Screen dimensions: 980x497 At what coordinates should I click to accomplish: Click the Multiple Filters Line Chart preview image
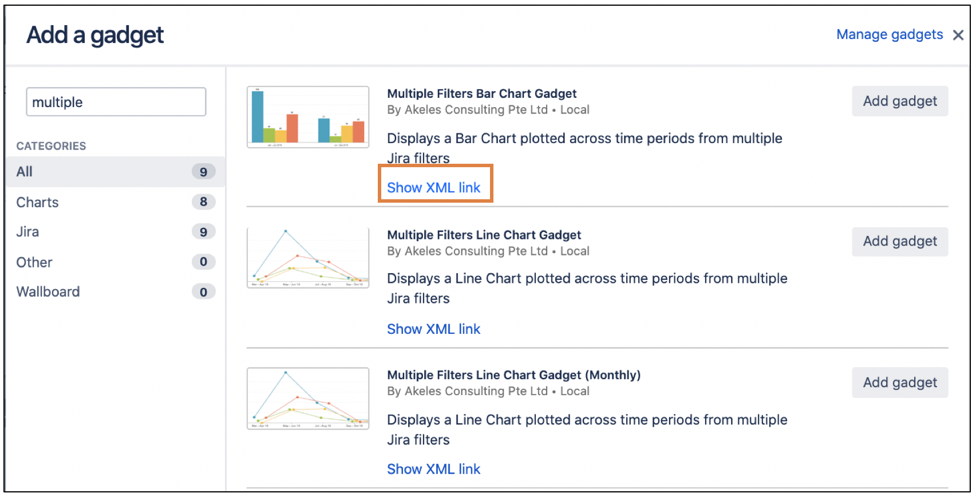pyautogui.click(x=307, y=258)
